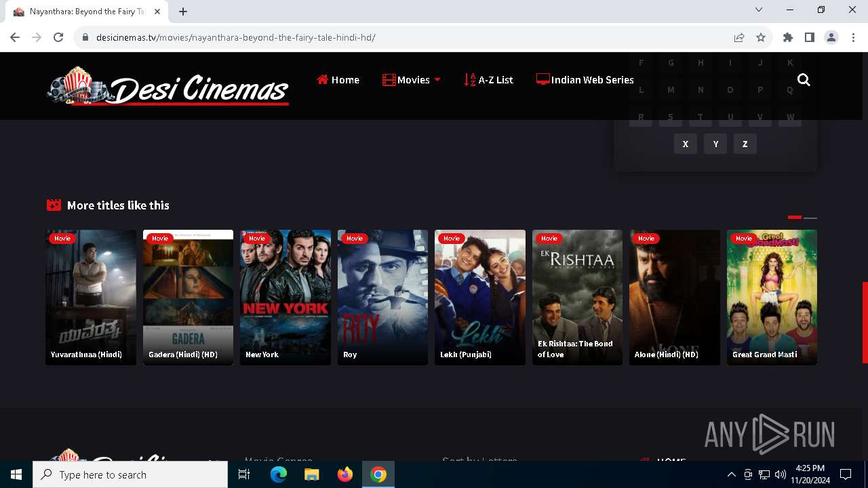
Task: Launch Microsoft Edge from taskbar
Action: tap(279, 474)
